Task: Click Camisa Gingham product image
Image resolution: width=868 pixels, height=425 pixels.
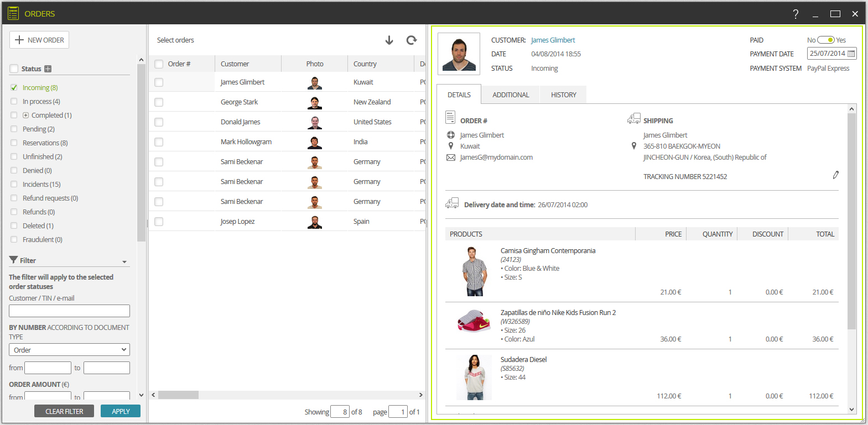Action: click(x=474, y=271)
